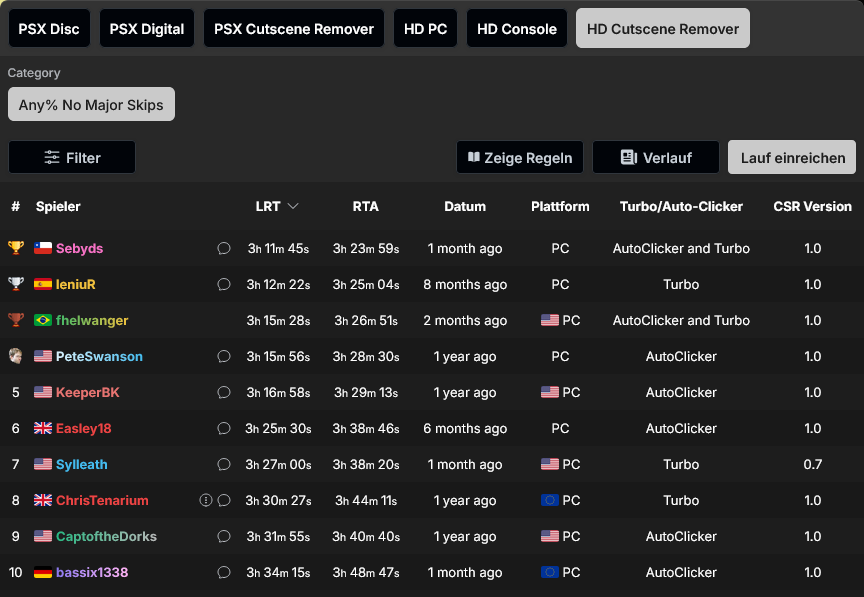Click the silver trophy icon for second place
The height and width of the screenshot is (597, 864).
(x=16, y=284)
